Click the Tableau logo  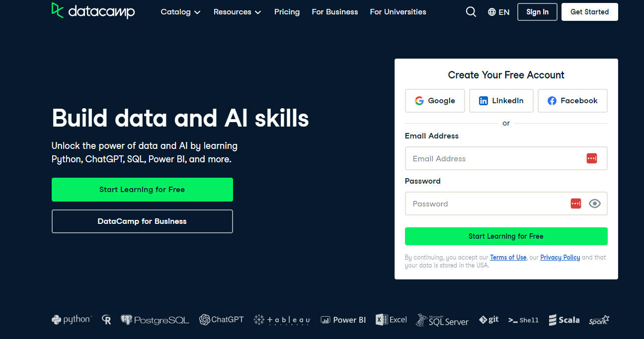[281, 320]
